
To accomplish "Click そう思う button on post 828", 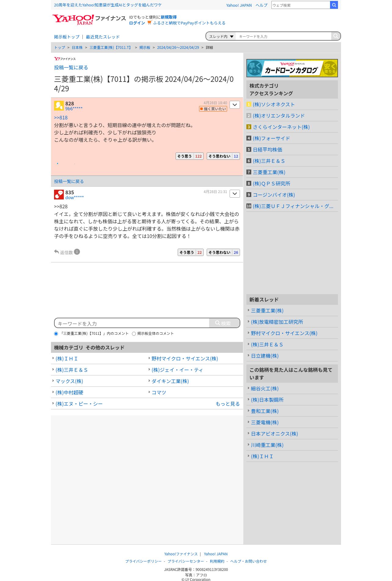I will [189, 156].
